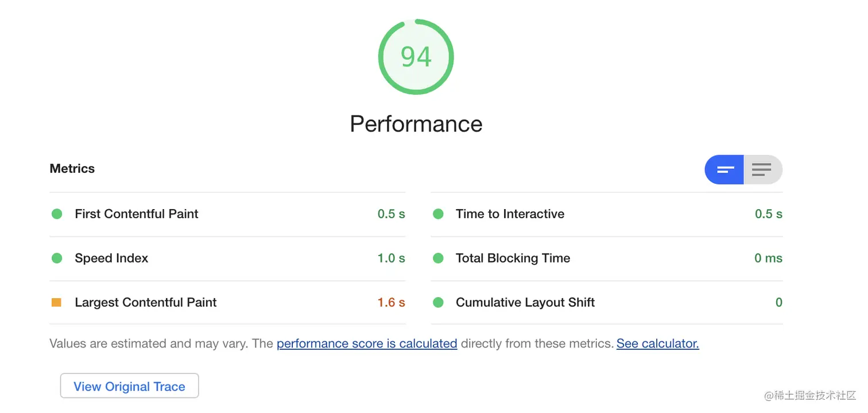Select the Time to Interactive label
This screenshot has height=413, width=868.
click(510, 214)
